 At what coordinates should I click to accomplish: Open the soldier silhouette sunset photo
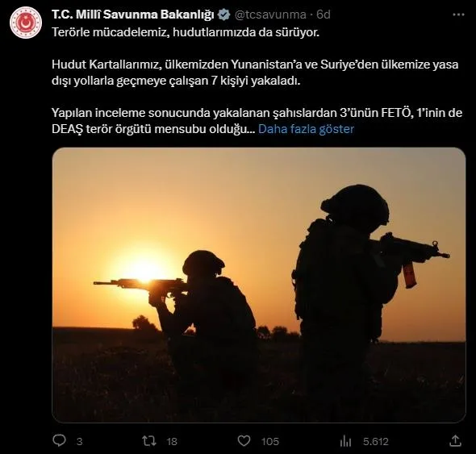(x=259, y=285)
